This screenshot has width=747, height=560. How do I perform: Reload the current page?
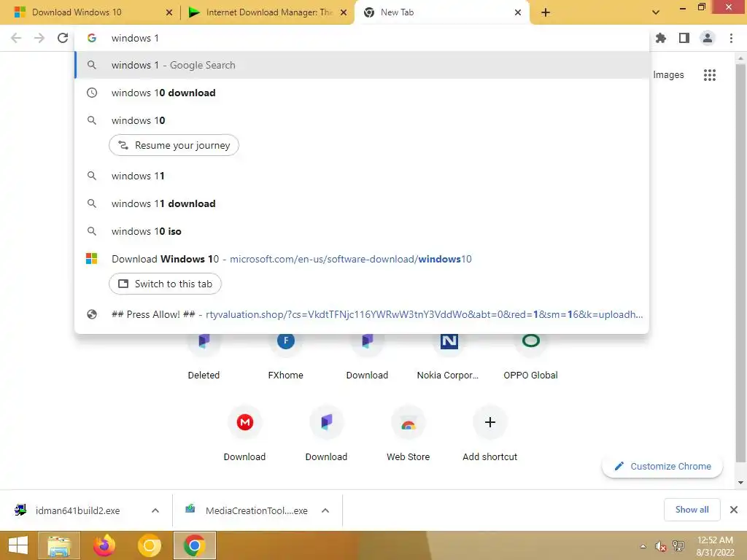63,38
